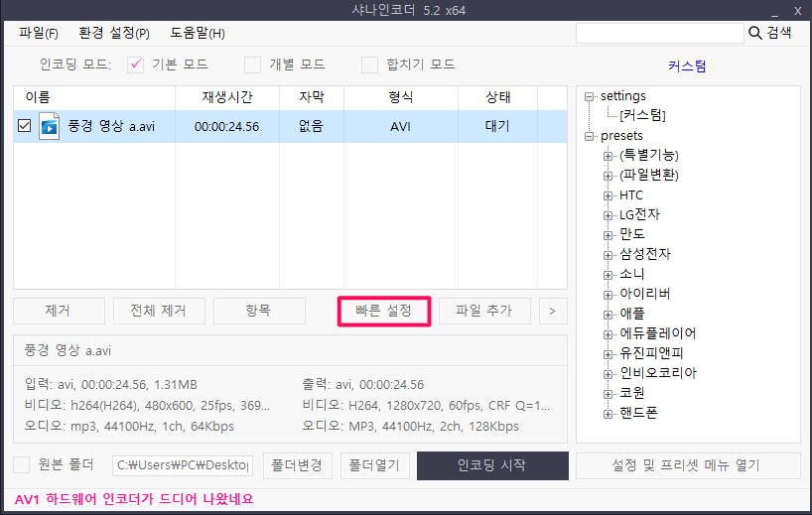
Task: Click the output folder path field
Action: [183, 465]
